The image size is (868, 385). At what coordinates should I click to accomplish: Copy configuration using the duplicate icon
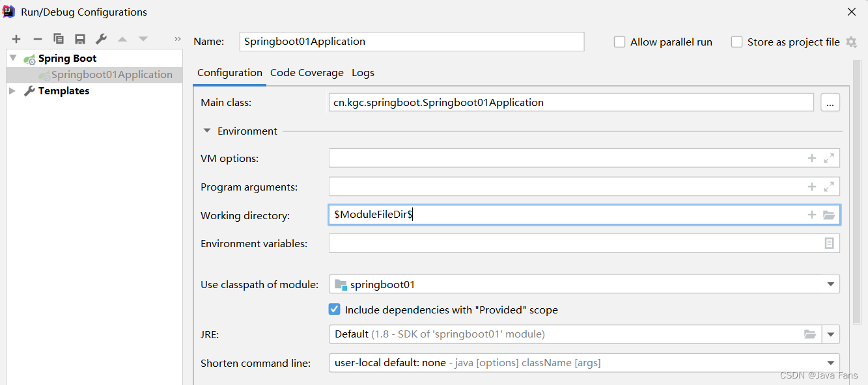pyautogui.click(x=59, y=39)
